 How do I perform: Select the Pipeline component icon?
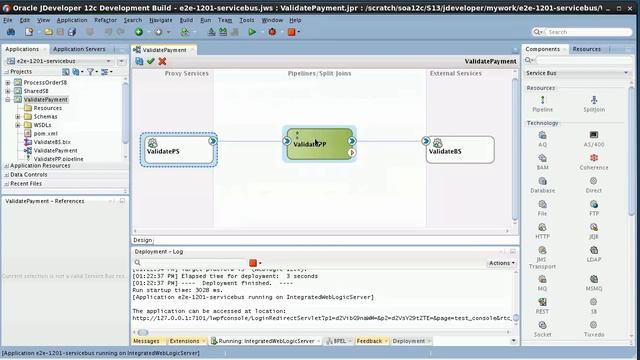coord(542,104)
